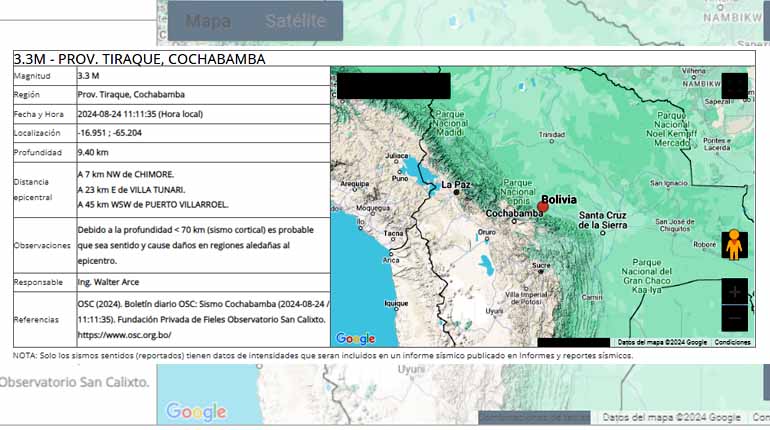Click the La Paz city label

click(x=455, y=185)
